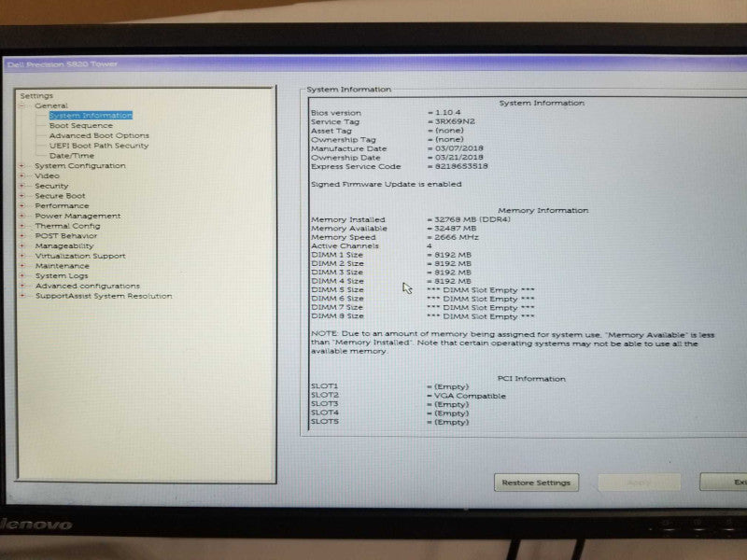Select the Video category label

(x=47, y=175)
